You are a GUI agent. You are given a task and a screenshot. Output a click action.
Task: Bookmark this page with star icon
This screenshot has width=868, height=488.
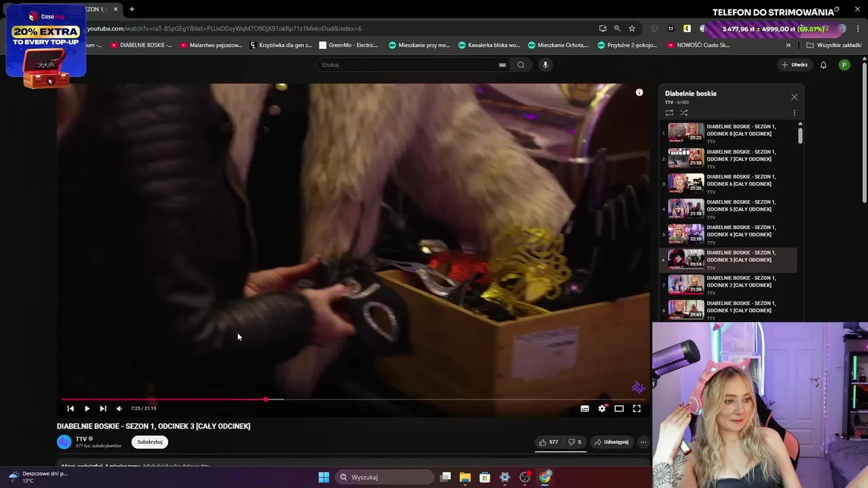click(632, 28)
